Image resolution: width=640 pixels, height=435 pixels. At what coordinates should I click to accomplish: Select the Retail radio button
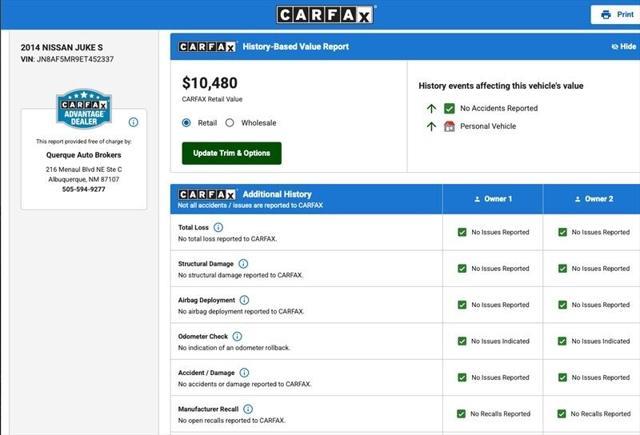pos(187,123)
